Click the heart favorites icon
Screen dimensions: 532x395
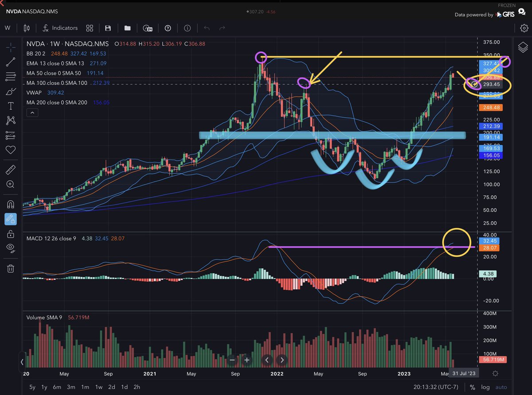point(11,150)
